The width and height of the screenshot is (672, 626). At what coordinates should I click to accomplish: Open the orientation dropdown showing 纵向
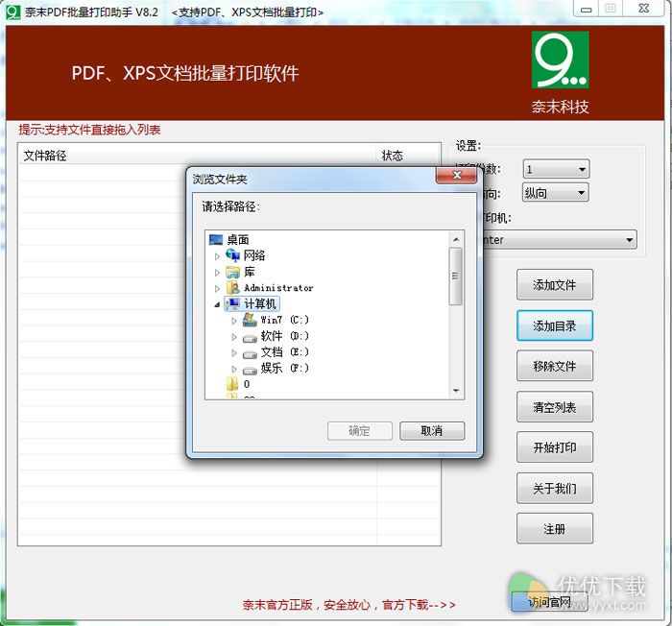click(x=556, y=193)
